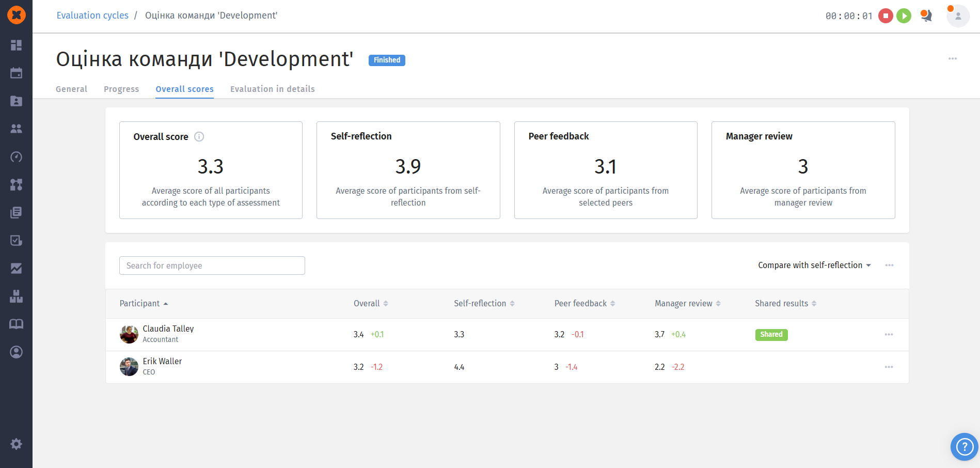The image size is (980, 468).
Task: Go to Evaluation cycles breadcrumb link
Action: click(92, 15)
